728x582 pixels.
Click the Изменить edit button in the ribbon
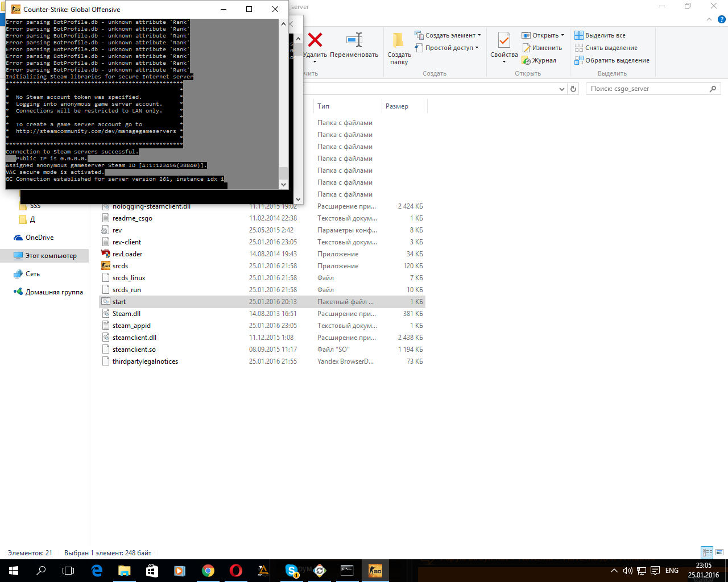[542, 48]
